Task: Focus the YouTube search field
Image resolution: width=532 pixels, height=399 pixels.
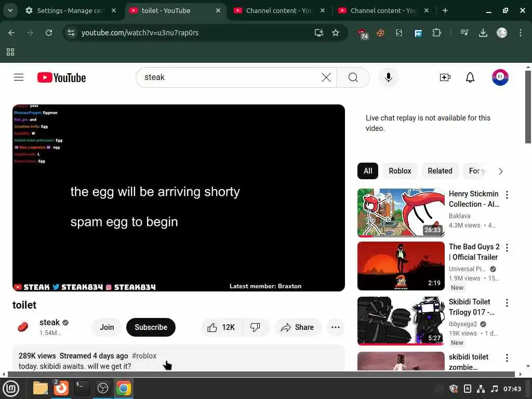Action: tap(231, 77)
